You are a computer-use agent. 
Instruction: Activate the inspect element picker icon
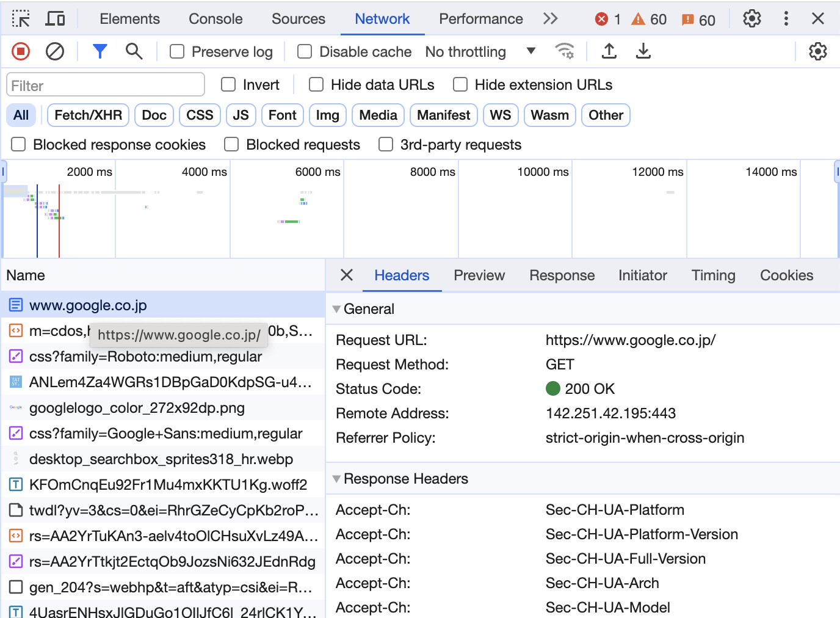pyautogui.click(x=21, y=19)
